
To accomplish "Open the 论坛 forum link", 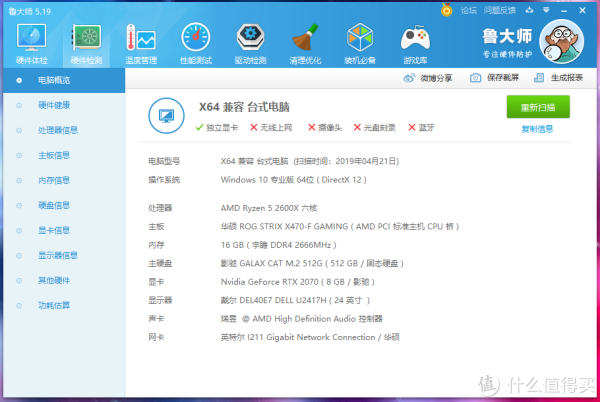I will (x=468, y=10).
